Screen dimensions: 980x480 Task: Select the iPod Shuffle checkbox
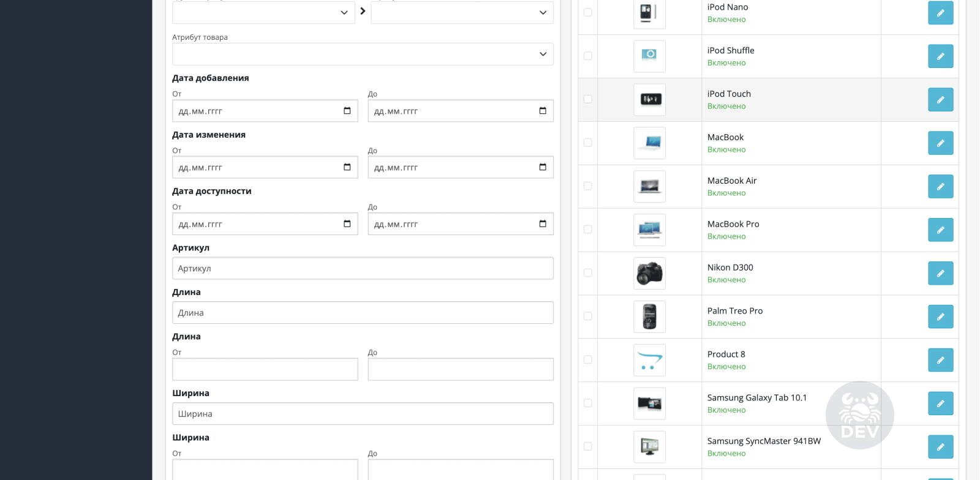pyautogui.click(x=588, y=56)
